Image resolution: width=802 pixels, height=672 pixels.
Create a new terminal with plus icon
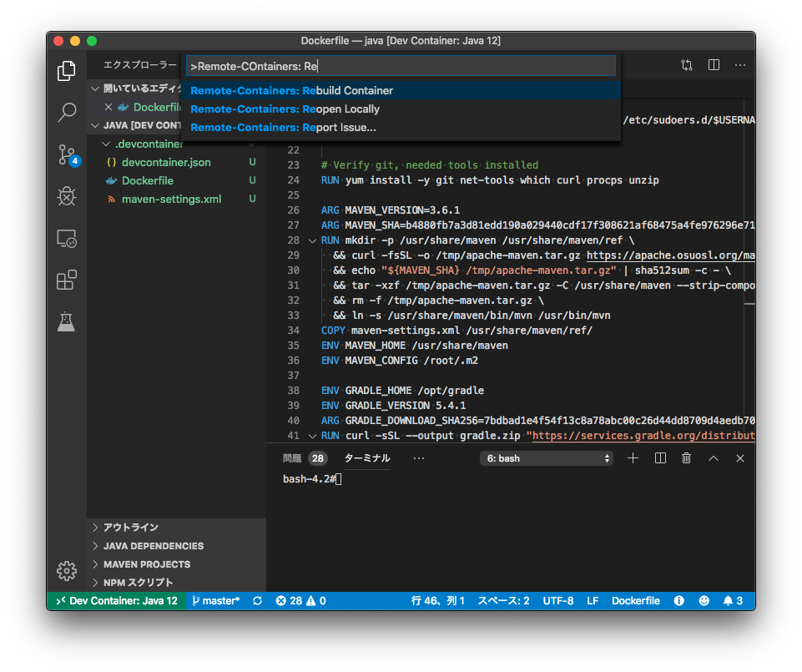[x=633, y=458]
